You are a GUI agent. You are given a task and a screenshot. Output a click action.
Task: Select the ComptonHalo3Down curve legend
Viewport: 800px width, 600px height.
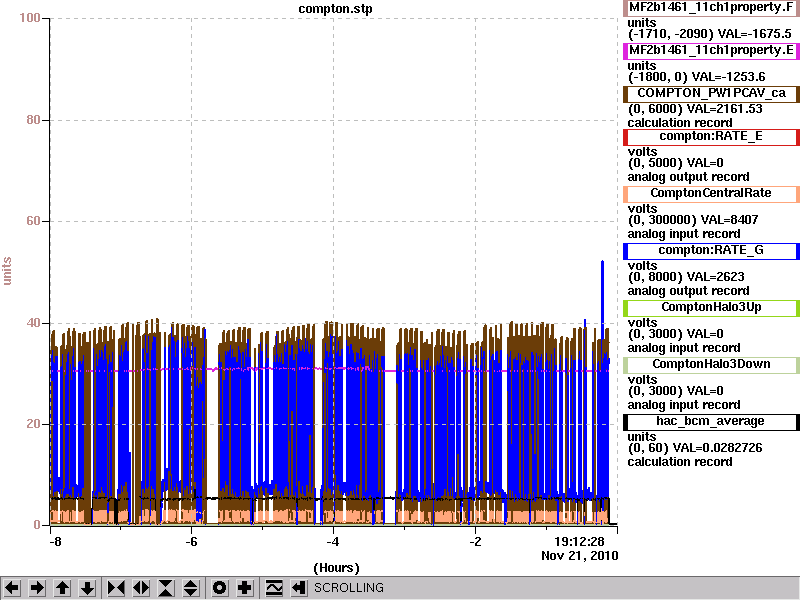coord(711,364)
